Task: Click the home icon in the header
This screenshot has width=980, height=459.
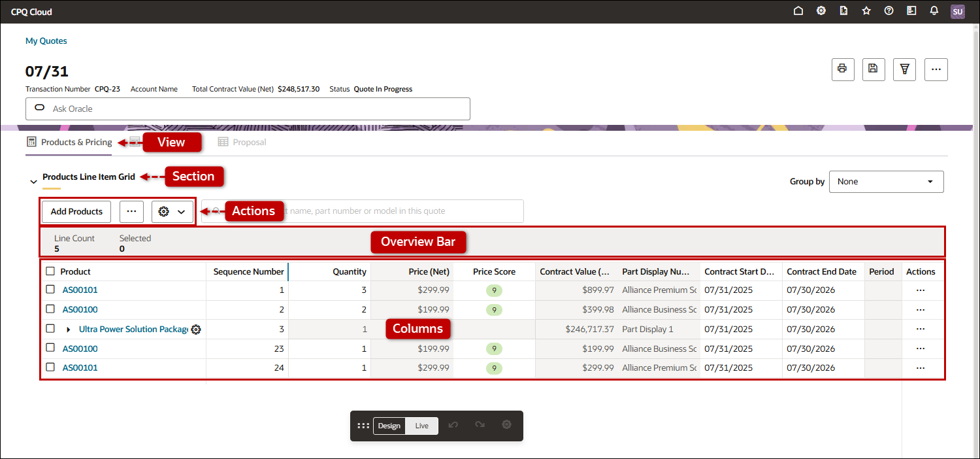Action: pyautogui.click(x=798, y=11)
